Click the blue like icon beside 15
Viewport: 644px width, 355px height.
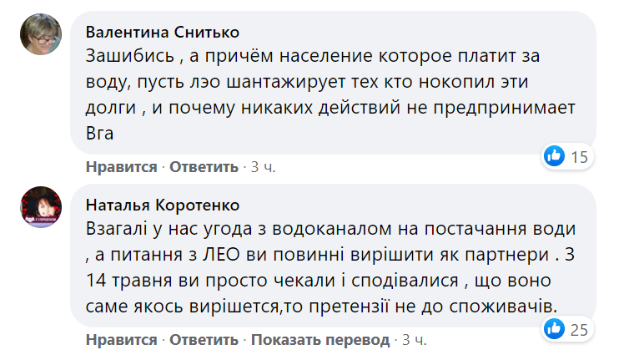[x=553, y=155]
